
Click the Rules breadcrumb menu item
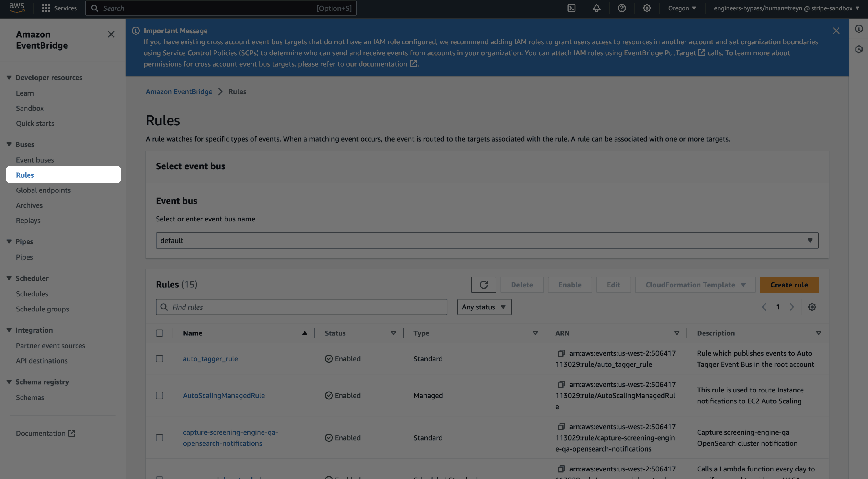237,92
